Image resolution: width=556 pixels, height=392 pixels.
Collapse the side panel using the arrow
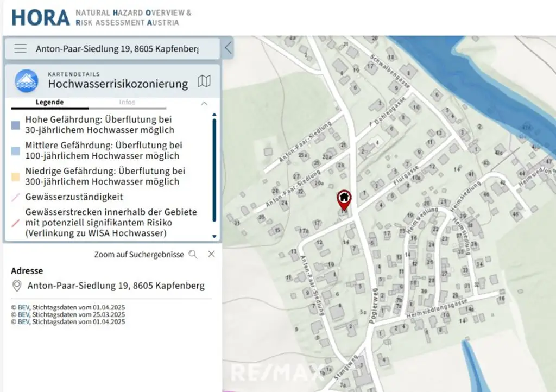point(228,47)
